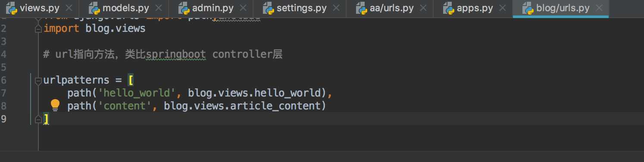Activate the blog/urls.py tab
The image size is (644, 162).
pos(560,8)
